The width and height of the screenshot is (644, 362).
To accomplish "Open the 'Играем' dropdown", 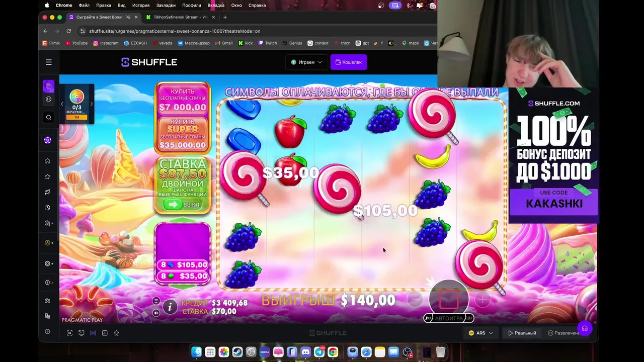I will pyautogui.click(x=306, y=62).
